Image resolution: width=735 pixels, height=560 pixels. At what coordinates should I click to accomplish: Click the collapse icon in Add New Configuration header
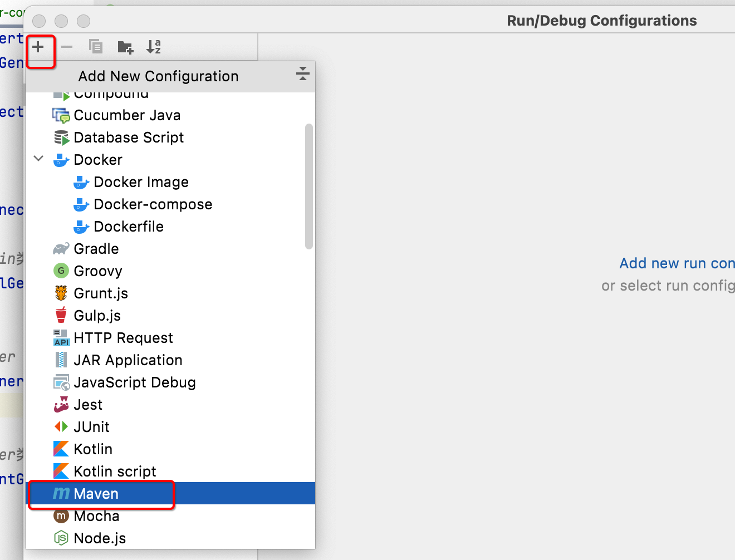pos(303,73)
